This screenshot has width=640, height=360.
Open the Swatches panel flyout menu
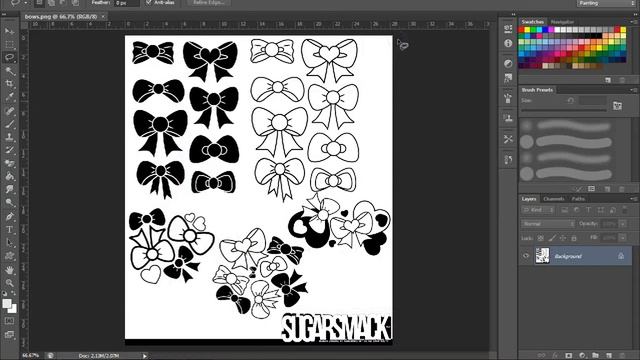click(634, 22)
